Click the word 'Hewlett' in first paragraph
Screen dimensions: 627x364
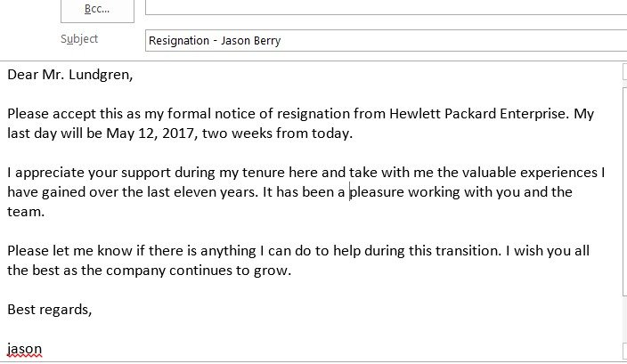[x=415, y=114]
